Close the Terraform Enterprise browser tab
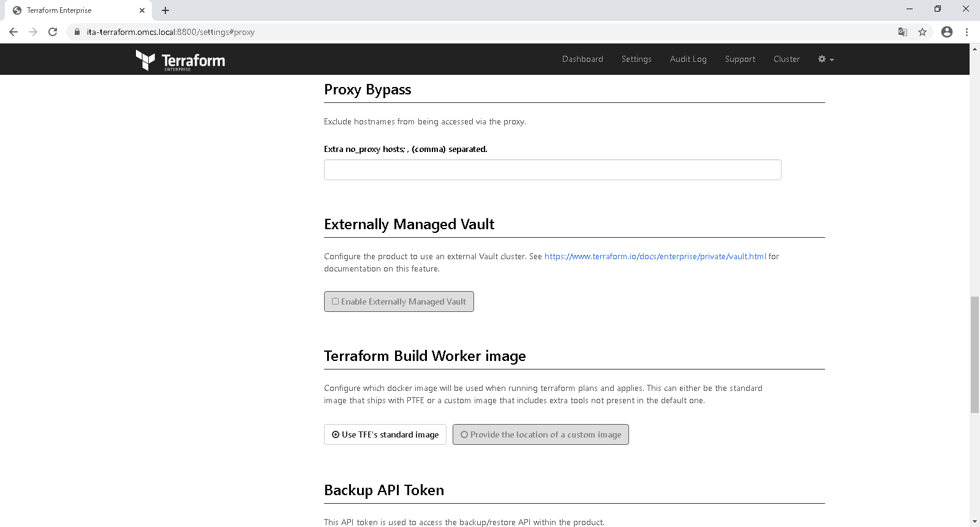The width and height of the screenshot is (980, 527). point(142,10)
